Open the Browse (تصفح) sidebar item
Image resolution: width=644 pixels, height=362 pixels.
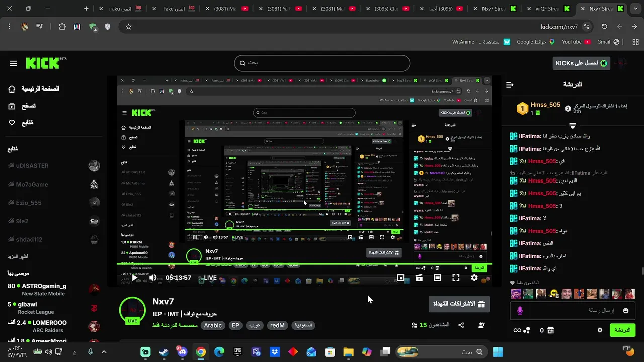pos(22,106)
